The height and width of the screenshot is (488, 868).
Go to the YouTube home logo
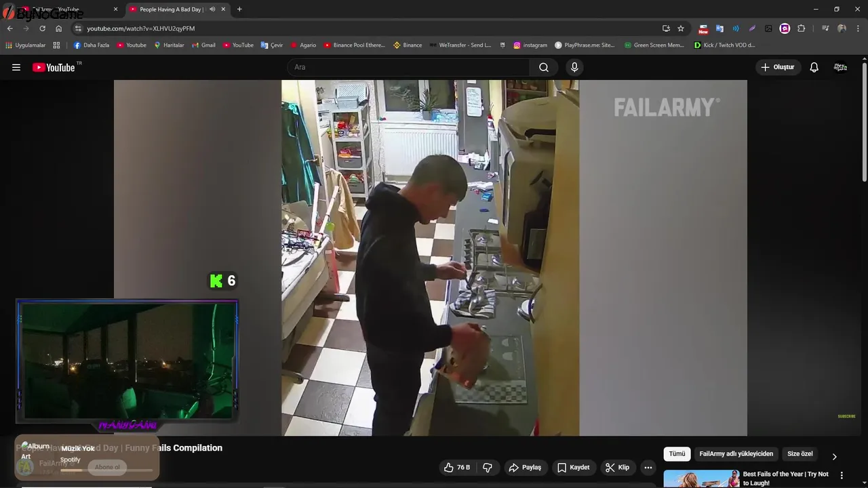pos(54,67)
